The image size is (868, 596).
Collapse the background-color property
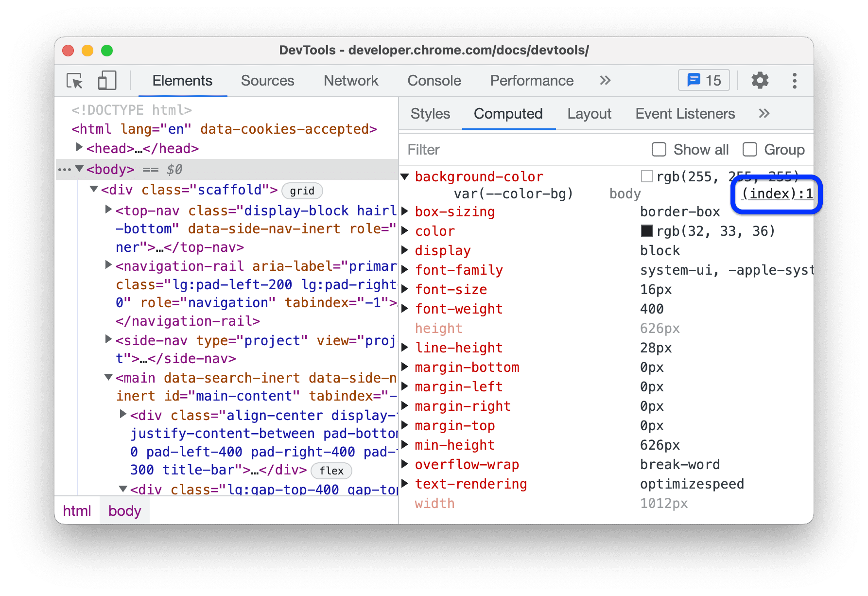(x=405, y=176)
